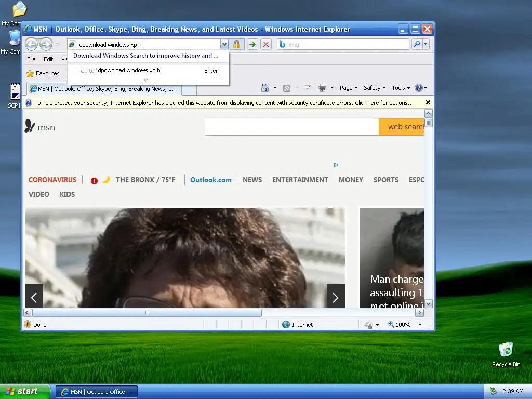
Task: Click the vertical scrollbar down arrow
Action: pyautogui.click(x=428, y=304)
